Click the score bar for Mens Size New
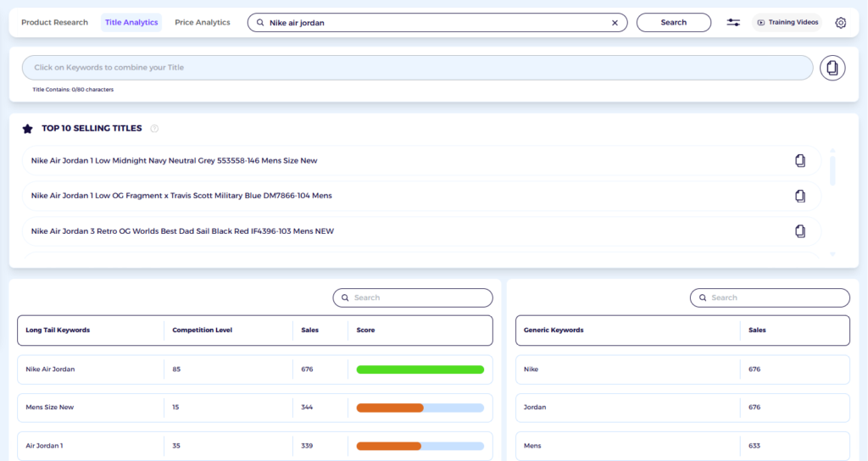The image size is (868, 461). (420, 408)
